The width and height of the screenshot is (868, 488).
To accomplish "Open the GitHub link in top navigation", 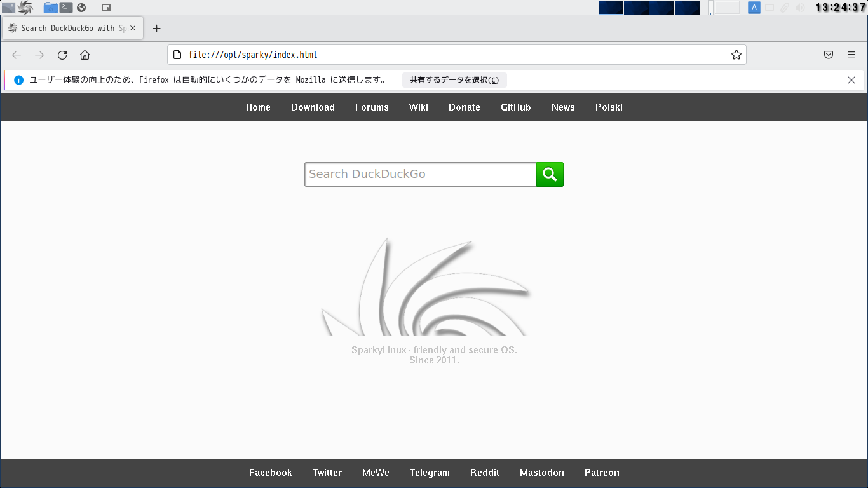I will (516, 107).
